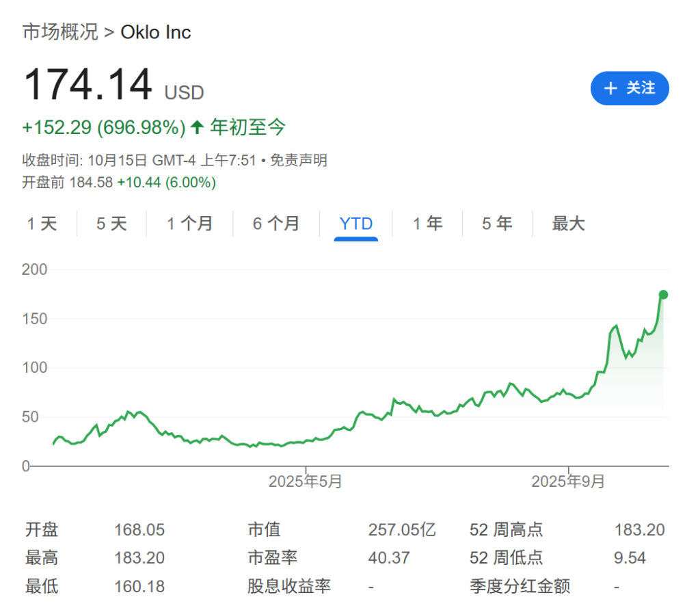Select the 6个月 chart range
The height and width of the screenshot is (610, 700).
coord(276,224)
